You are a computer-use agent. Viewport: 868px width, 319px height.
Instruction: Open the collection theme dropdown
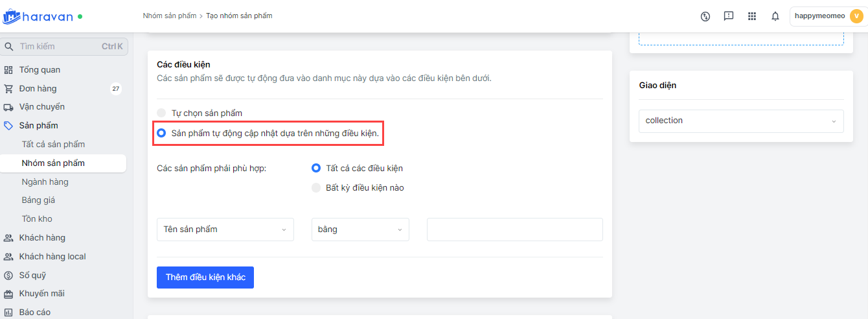point(741,121)
